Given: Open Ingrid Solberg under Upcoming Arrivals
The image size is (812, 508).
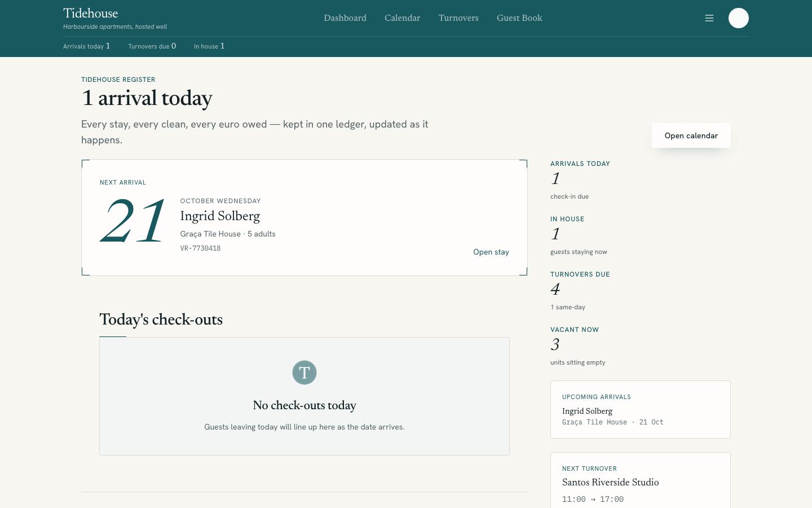Looking at the screenshot, I should tap(587, 411).
